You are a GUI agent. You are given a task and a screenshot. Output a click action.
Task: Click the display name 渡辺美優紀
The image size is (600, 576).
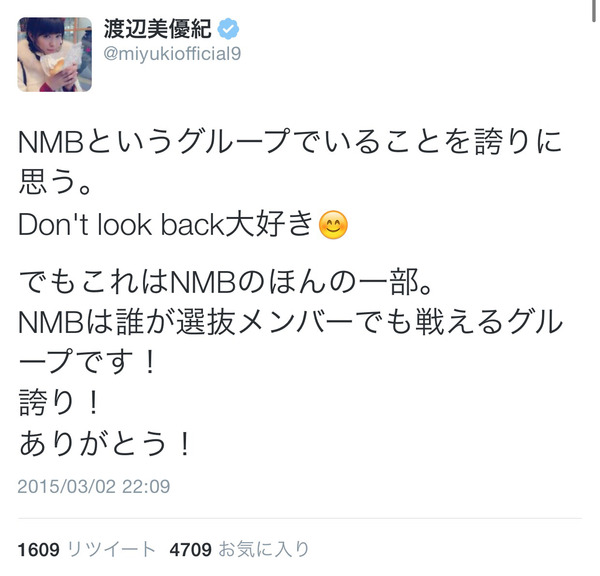pos(157,29)
